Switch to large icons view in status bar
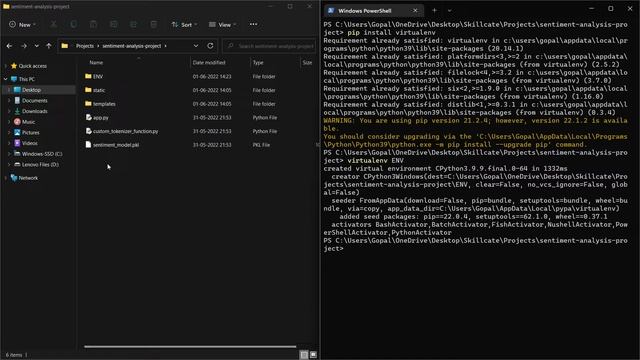 click(313, 355)
